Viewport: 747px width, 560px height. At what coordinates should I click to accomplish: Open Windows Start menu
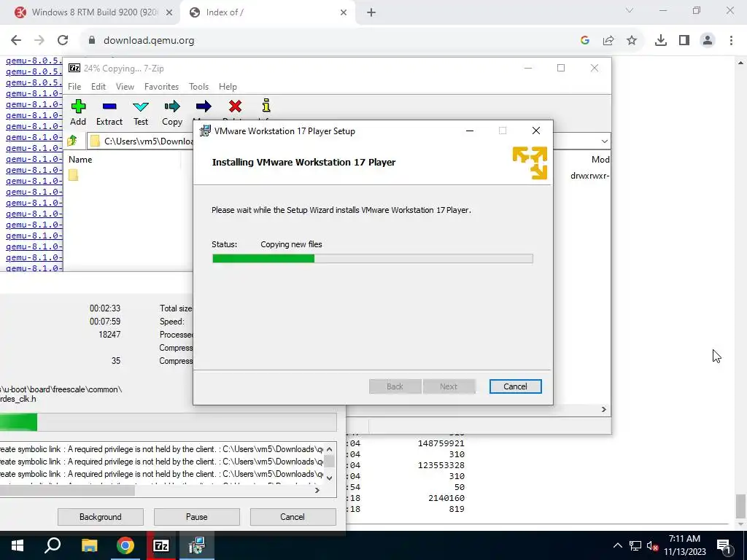pyautogui.click(x=18, y=545)
